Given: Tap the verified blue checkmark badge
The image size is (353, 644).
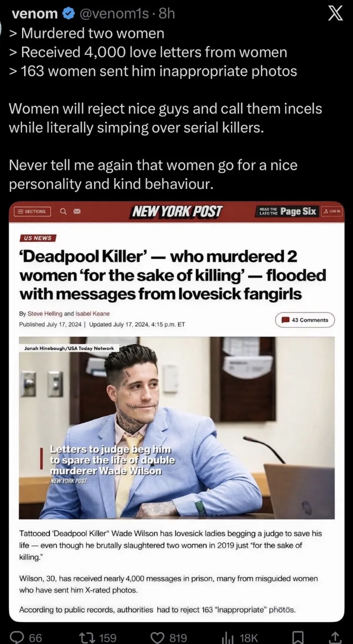Looking at the screenshot, I should [68, 14].
